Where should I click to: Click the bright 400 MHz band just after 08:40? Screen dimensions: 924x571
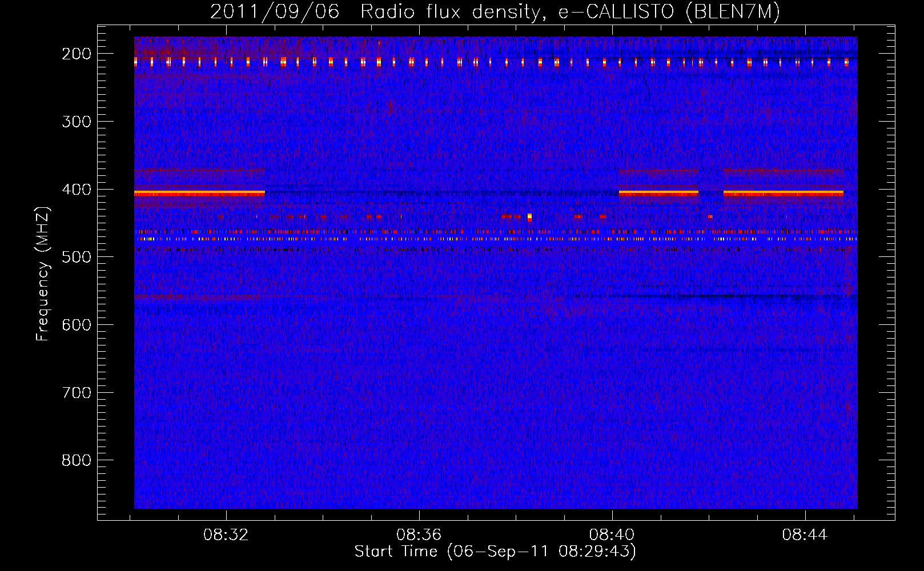point(658,194)
